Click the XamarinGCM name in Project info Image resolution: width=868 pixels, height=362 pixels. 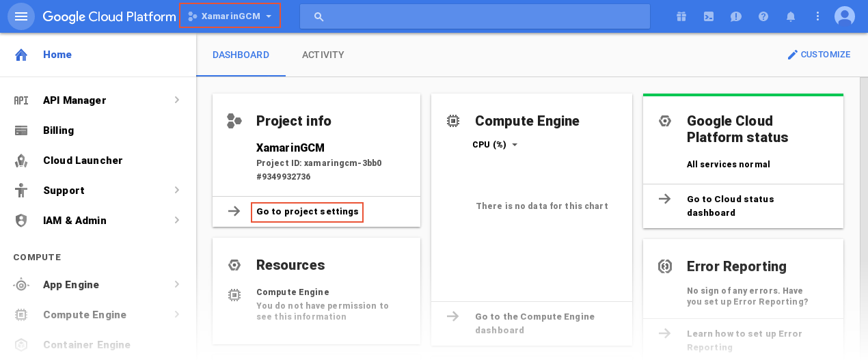[290, 148]
